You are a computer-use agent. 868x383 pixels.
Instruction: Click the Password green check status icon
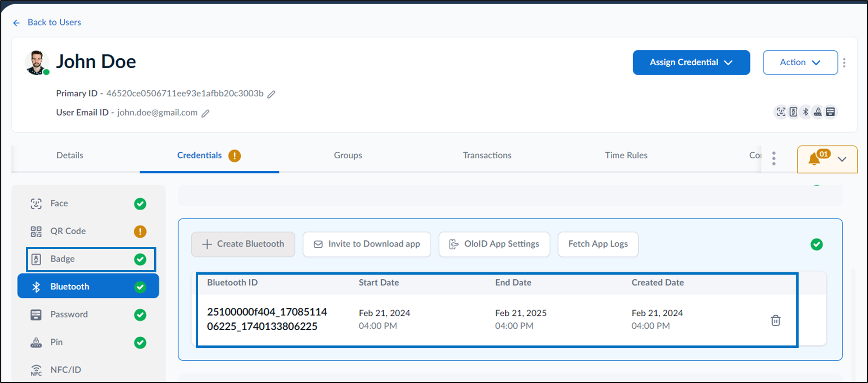coord(140,315)
